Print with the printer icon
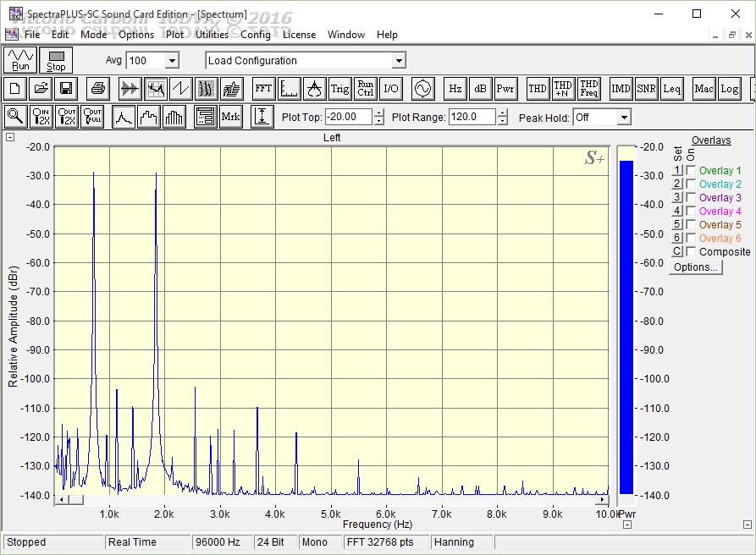This screenshot has width=756, height=555. pos(98,89)
